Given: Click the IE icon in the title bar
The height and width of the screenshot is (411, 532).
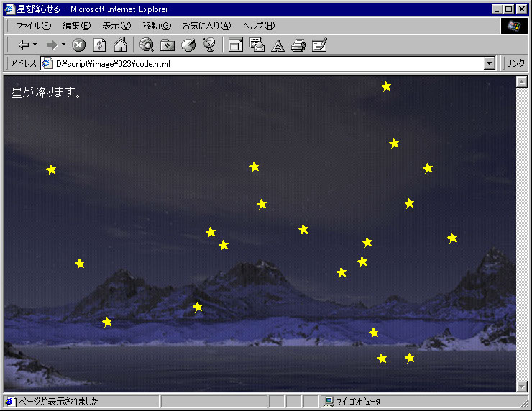Looking at the screenshot, I should click(x=10, y=9).
